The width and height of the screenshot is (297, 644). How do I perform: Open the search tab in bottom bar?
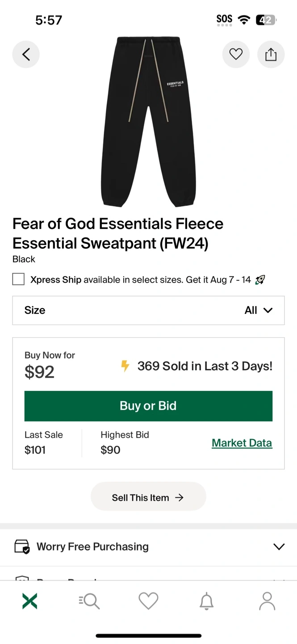coord(89,601)
